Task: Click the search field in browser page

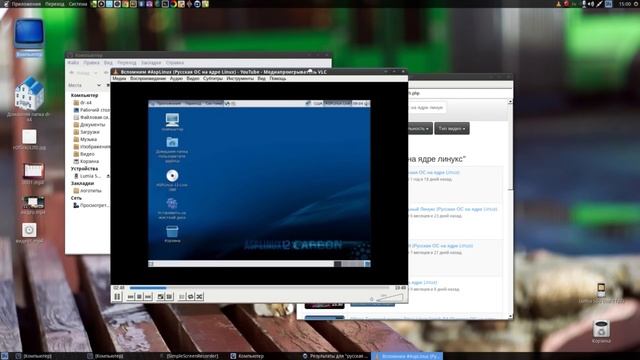Action: point(427,108)
